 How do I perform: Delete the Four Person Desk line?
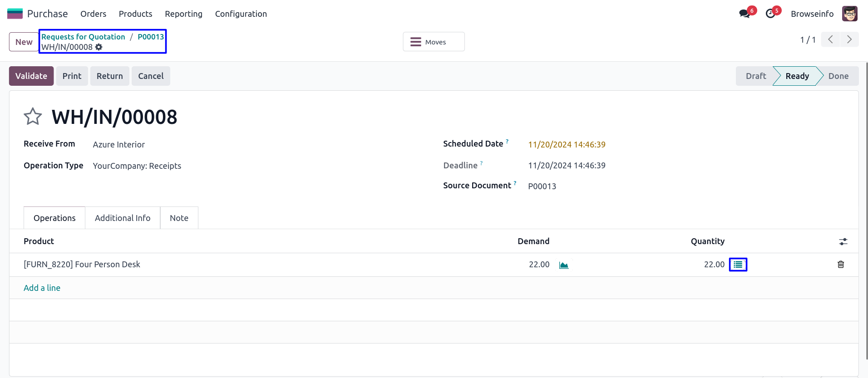coord(841,265)
